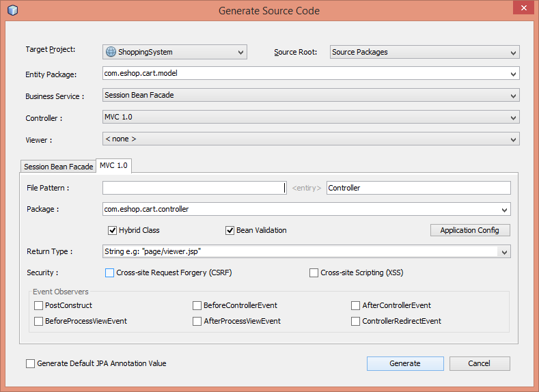539x392 pixels.
Task: Select the MVC 1.0 tab
Action: 113,166
